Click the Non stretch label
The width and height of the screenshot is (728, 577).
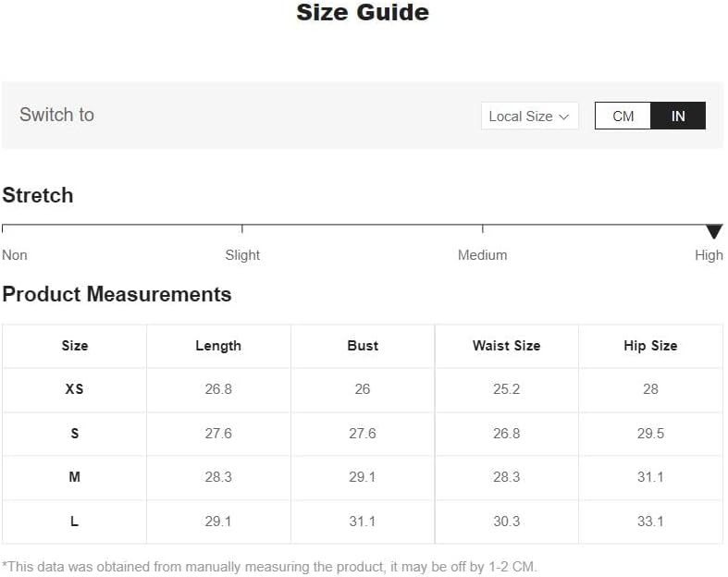point(15,255)
